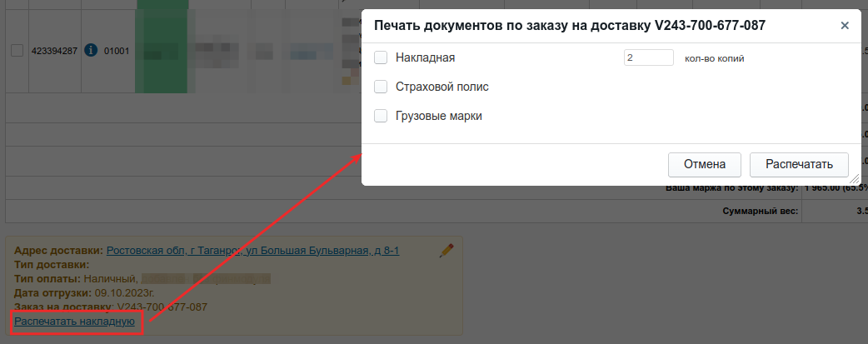868x344 pixels.
Task: Click the Грузовые марки label text
Action: (x=438, y=117)
